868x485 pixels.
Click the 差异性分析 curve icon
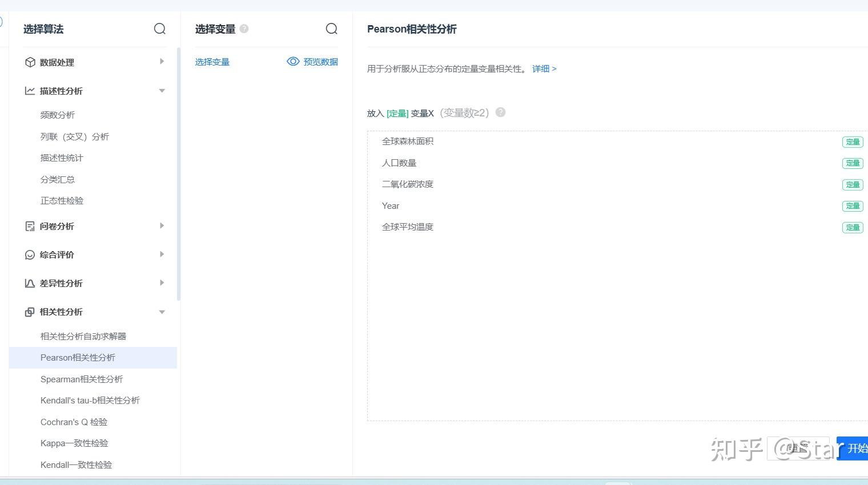click(30, 284)
